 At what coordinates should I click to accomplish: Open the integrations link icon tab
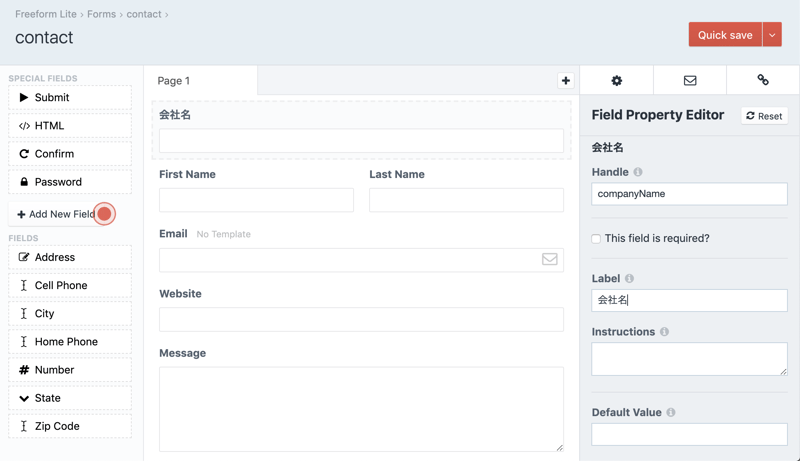[x=763, y=80]
